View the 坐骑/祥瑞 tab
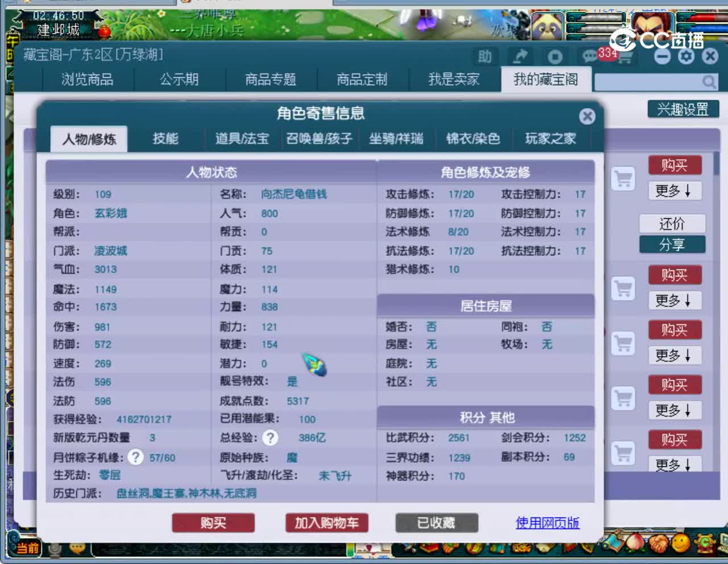 point(396,139)
